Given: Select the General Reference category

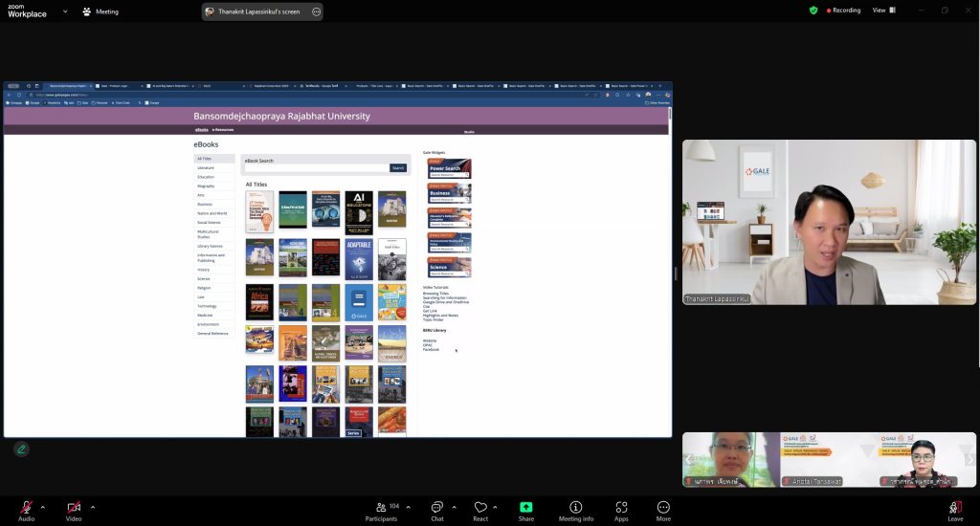Looking at the screenshot, I should coord(212,334).
